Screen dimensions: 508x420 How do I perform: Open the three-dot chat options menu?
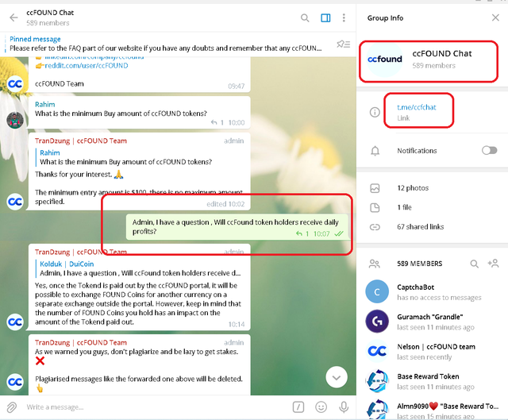pos(344,17)
